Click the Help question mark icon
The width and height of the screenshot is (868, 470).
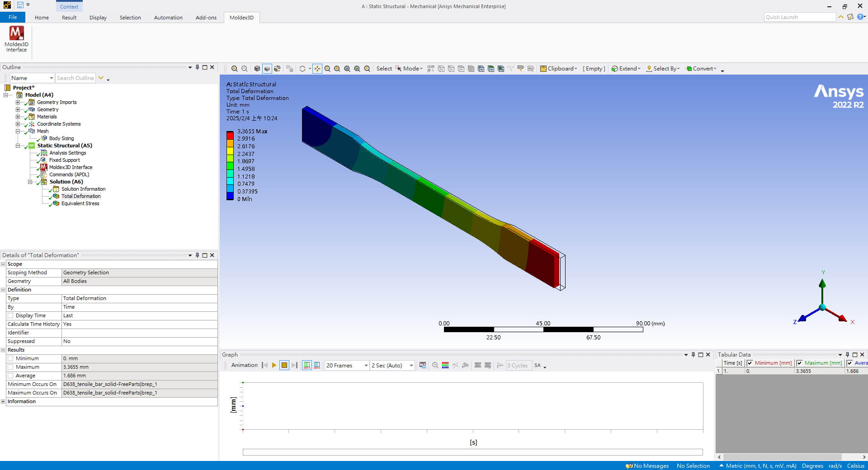[x=860, y=17]
